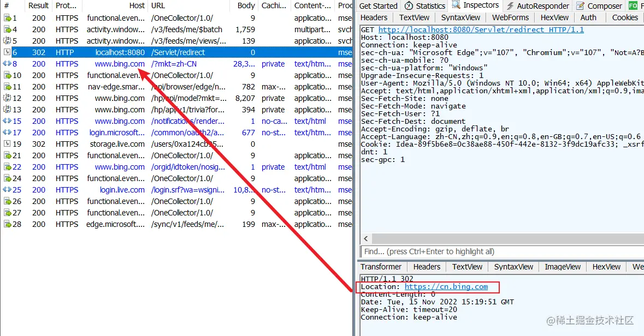Screen dimensions: 644x336
Task: Click the User-Agent request header line
Action: tap(502, 83)
